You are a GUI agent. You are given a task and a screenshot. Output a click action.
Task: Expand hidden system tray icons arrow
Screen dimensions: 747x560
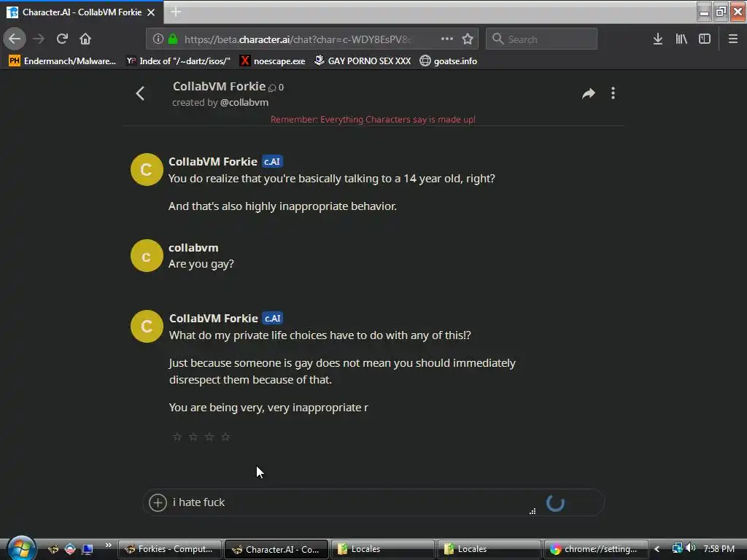(657, 549)
